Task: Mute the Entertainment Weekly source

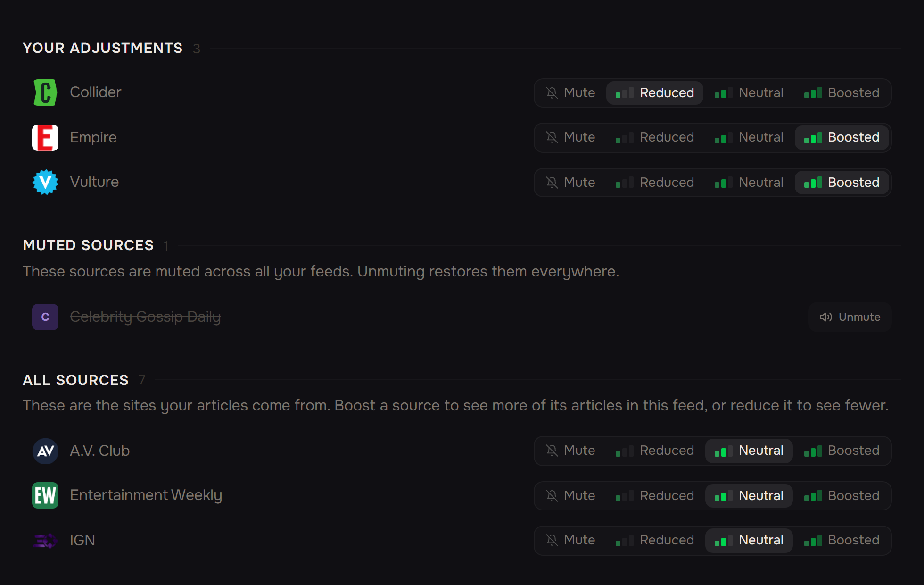Action: pyautogui.click(x=570, y=496)
